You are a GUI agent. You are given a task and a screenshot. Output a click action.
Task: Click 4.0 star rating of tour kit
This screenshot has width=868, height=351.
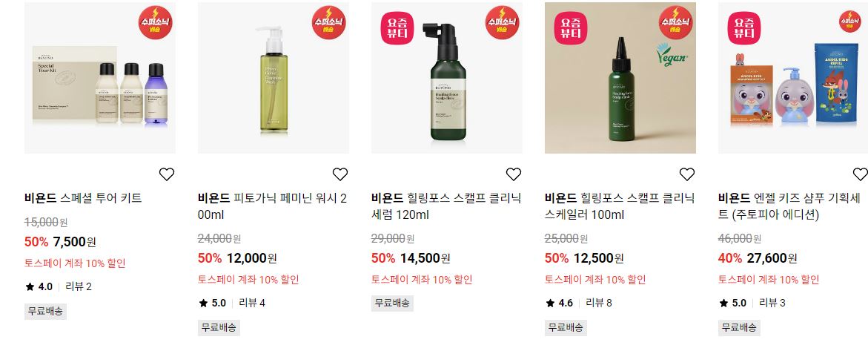[x=39, y=286]
